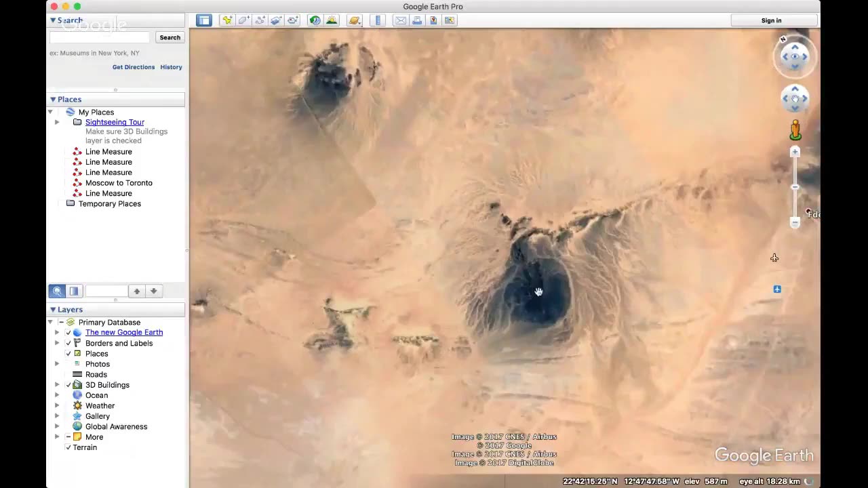The image size is (868, 488).
Task: Click the Roads layer icon
Action: click(x=77, y=374)
